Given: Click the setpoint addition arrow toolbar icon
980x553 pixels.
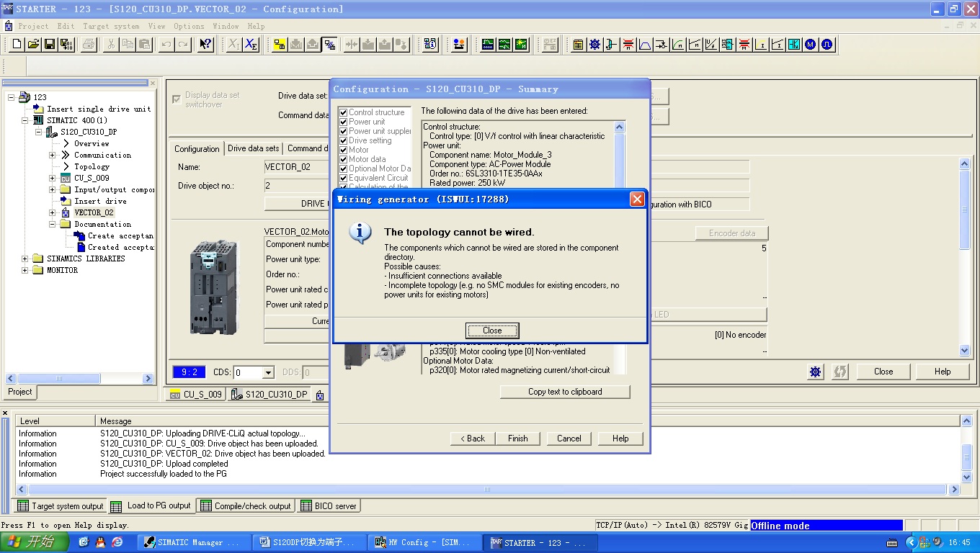Looking at the screenshot, I should tap(661, 45).
